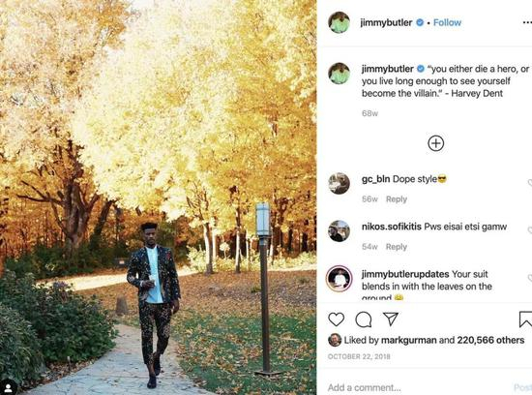Screen dimensions: 532x395
Task: Share post via paper plane icon
Action: [391, 319]
